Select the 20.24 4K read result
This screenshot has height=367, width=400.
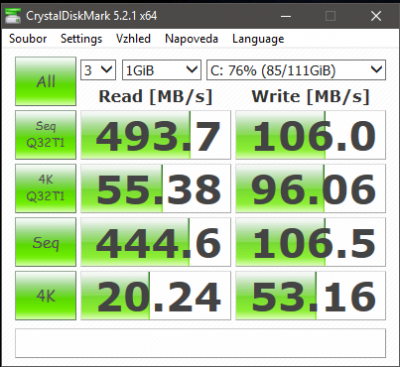[x=156, y=296]
